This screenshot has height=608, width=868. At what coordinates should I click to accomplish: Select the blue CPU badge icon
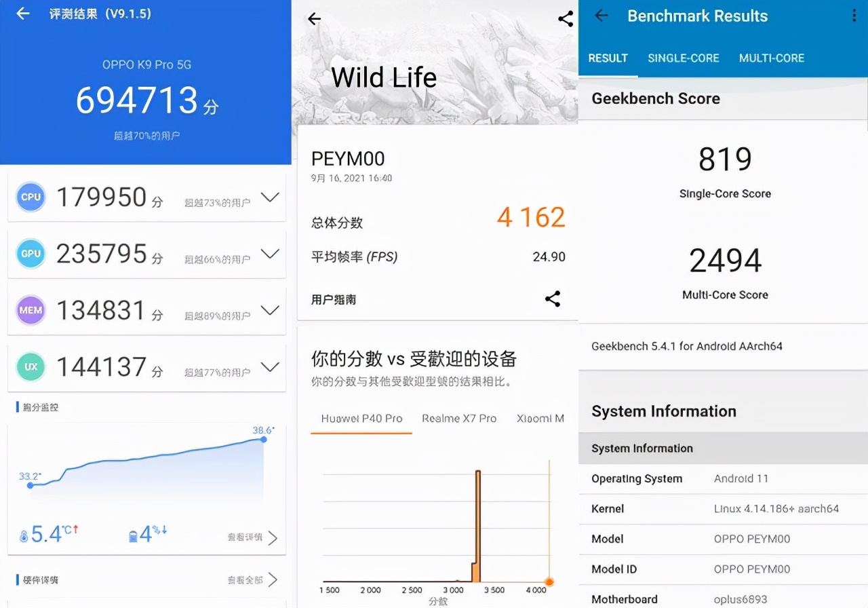click(31, 197)
